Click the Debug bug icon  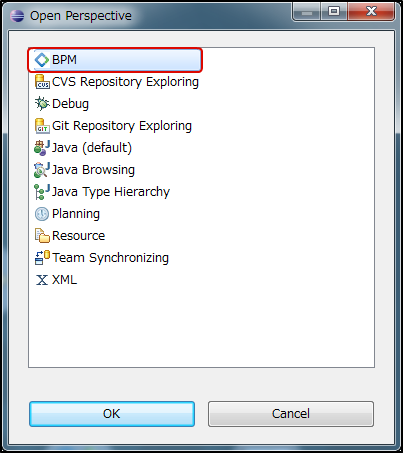pyautogui.click(x=42, y=104)
